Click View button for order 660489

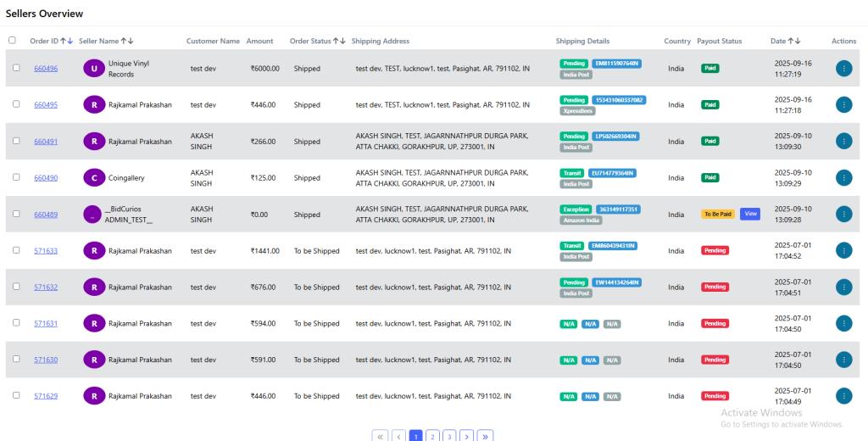[x=749, y=214]
